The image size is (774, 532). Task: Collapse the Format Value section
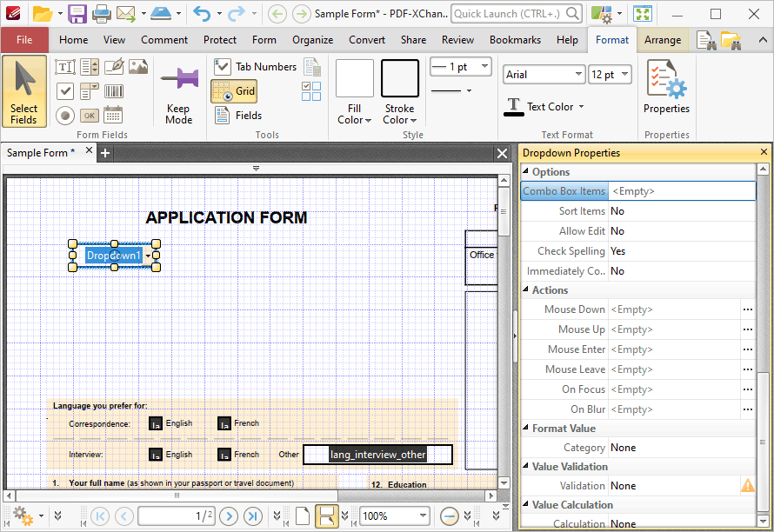click(525, 428)
